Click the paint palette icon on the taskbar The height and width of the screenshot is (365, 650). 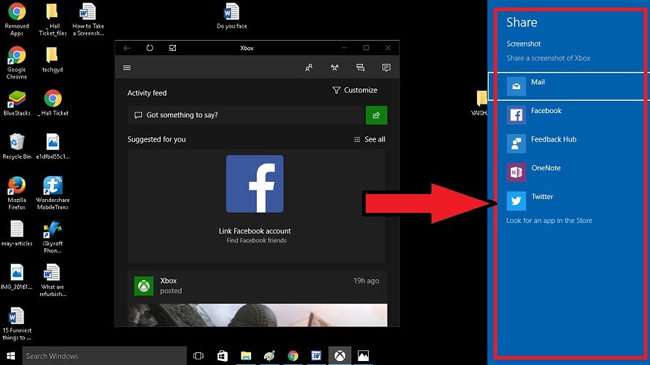pyautogui.click(x=269, y=356)
